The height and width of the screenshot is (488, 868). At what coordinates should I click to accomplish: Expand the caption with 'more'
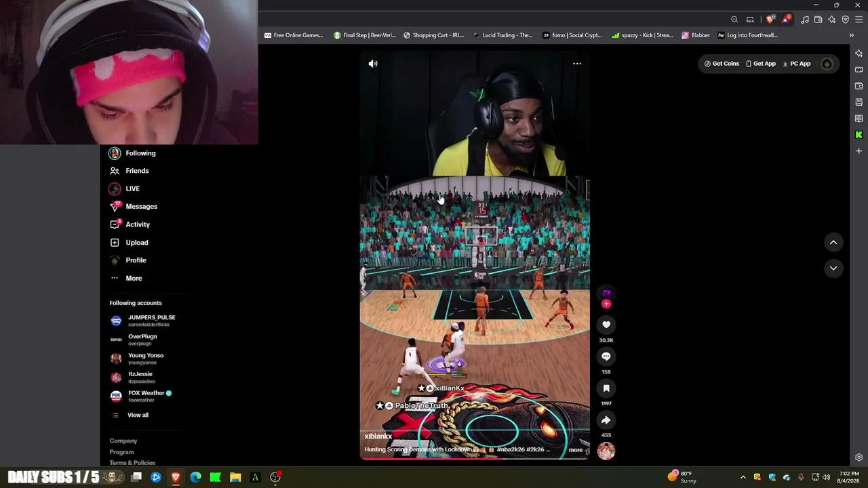[x=576, y=450]
